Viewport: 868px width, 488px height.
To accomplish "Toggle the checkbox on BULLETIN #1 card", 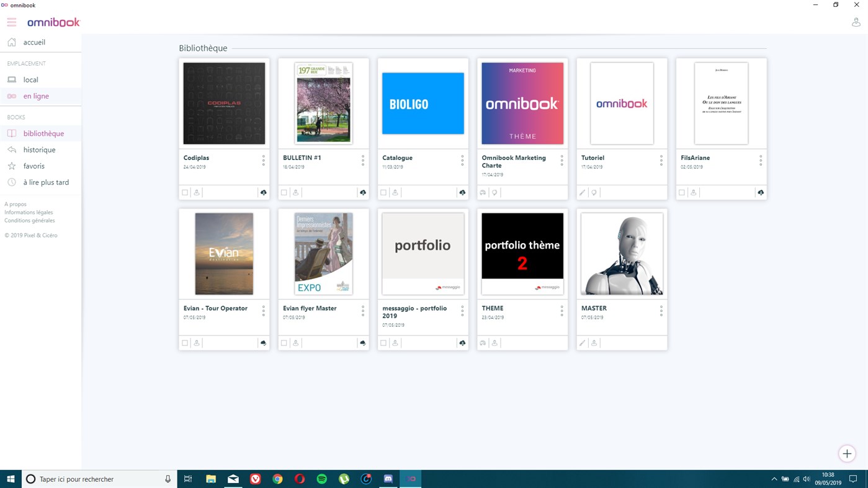I will 284,192.
